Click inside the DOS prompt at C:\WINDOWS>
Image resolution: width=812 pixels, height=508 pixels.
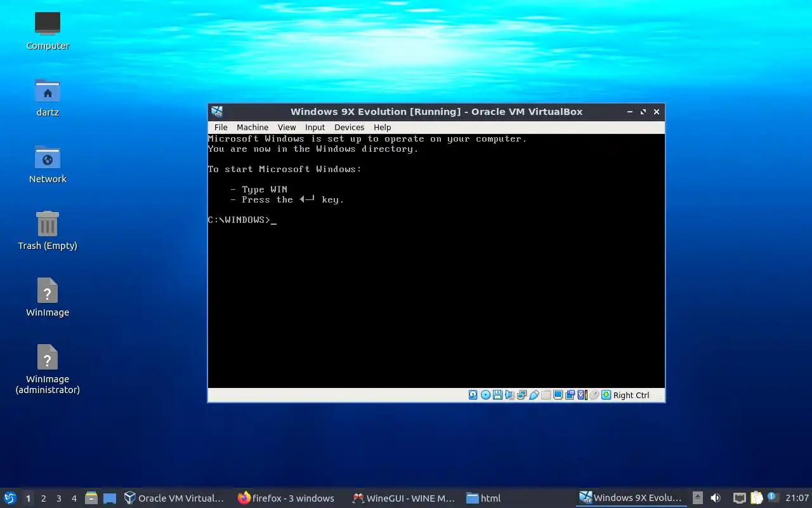[242, 220]
